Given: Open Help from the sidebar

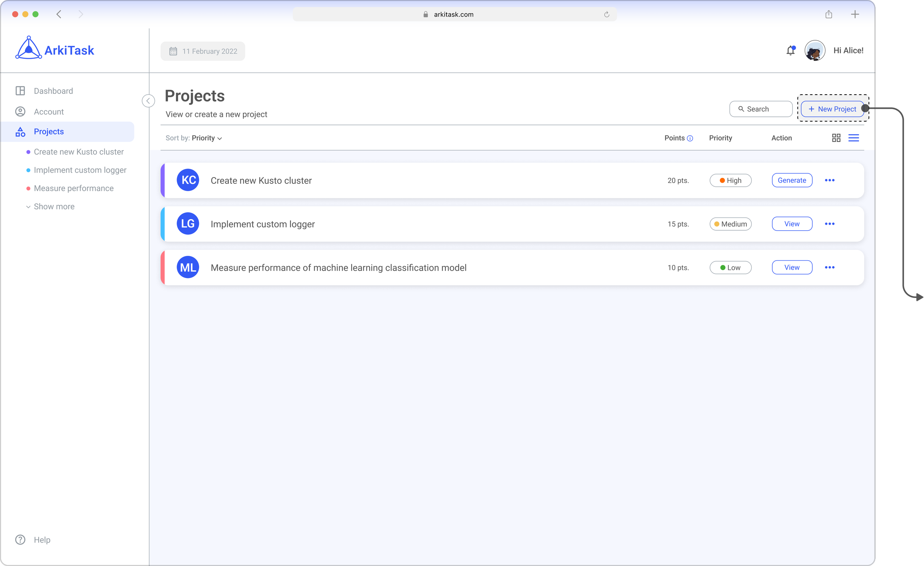Looking at the screenshot, I should tap(42, 540).
